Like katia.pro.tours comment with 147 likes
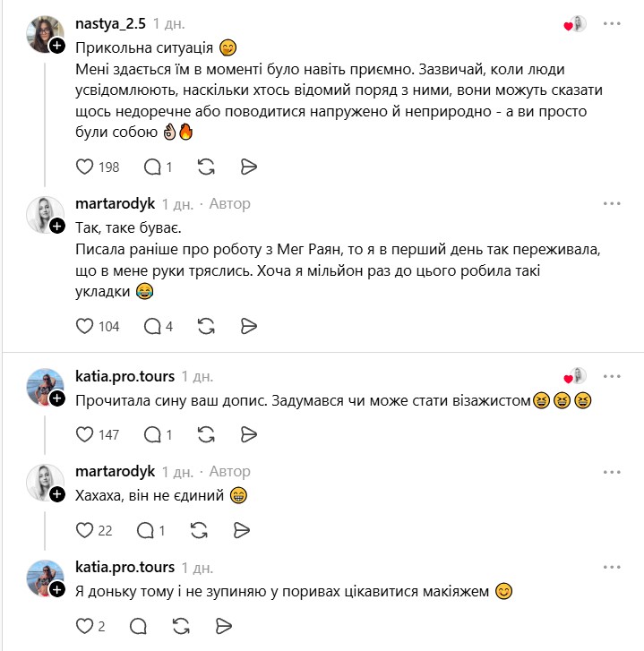This screenshot has width=644, height=651. pyautogui.click(x=85, y=434)
